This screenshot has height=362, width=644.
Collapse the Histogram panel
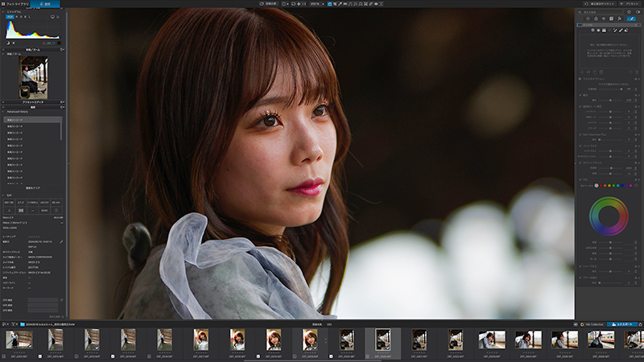(3, 12)
